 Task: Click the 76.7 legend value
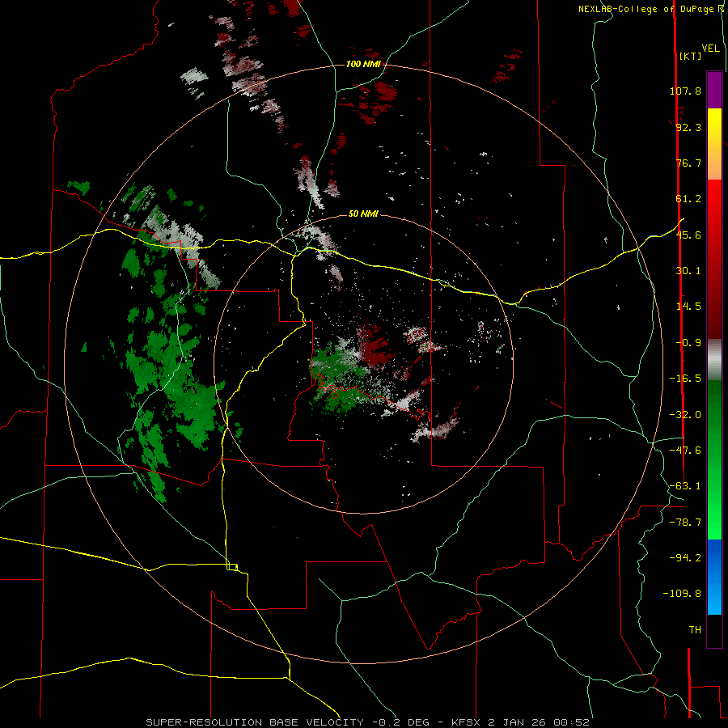(688, 163)
